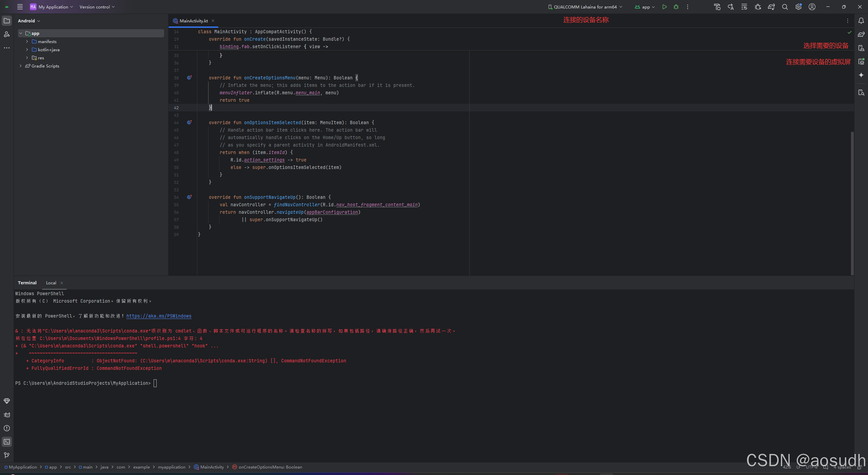Click the Search Everywhere magnifier icon
Image resolution: width=868 pixels, height=475 pixels.
pos(785,7)
